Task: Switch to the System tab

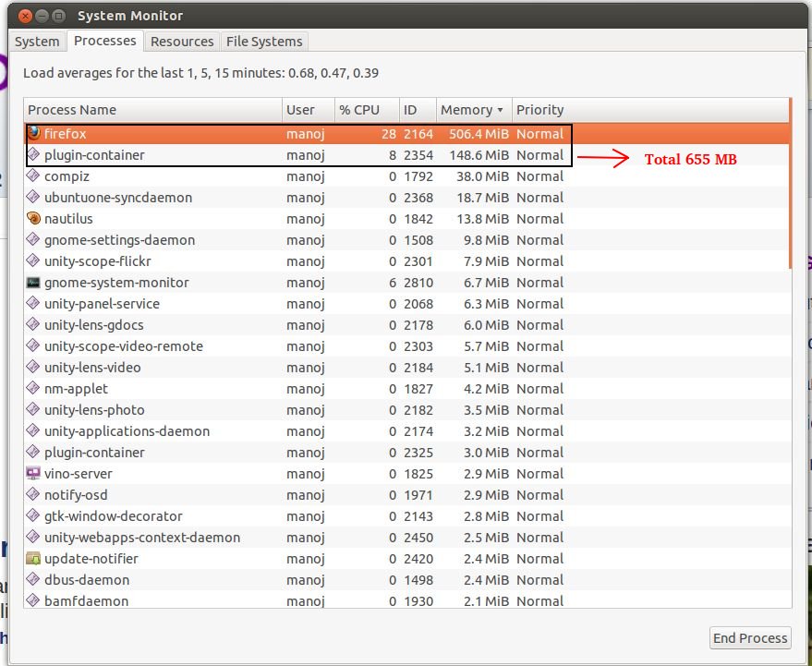Action: [x=37, y=41]
